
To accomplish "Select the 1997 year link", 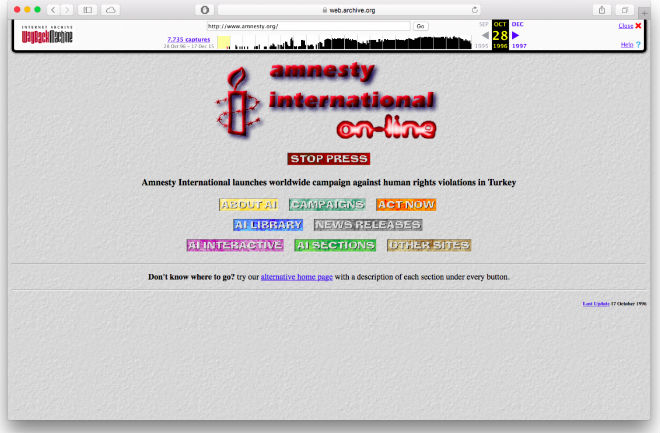I will click(519, 46).
